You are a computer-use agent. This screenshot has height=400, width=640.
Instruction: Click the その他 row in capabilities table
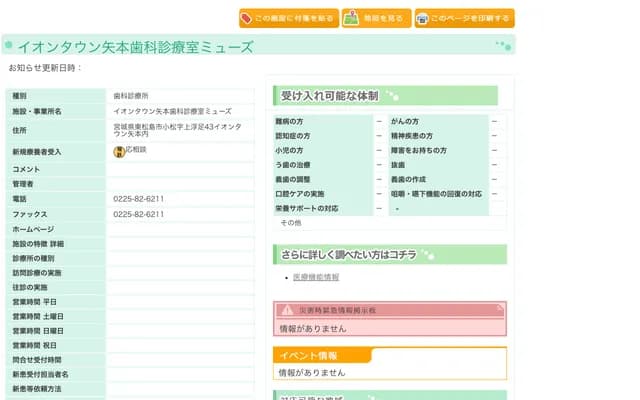[x=290, y=222]
